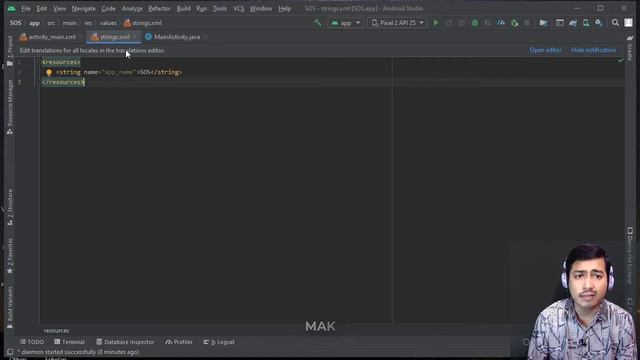640x360 pixels.
Task: Open the Database Inspector tool window
Action: 125,342
